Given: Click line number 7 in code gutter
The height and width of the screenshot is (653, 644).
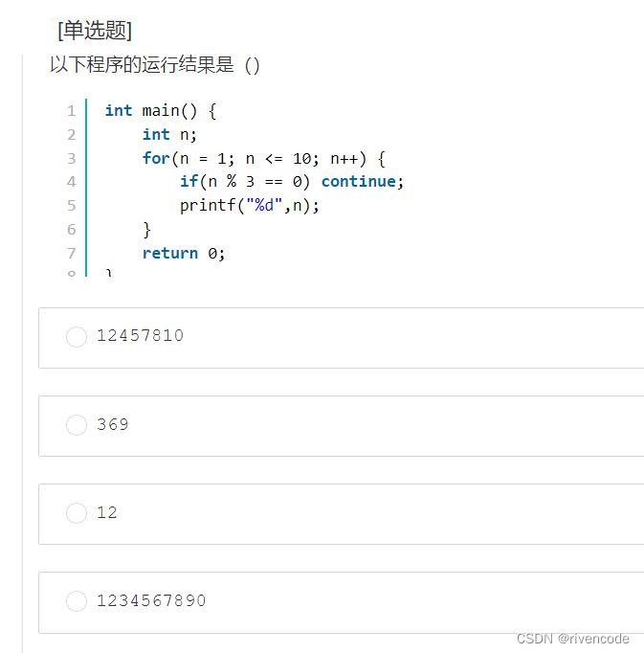Looking at the screenshot, I should coord(72,253).
